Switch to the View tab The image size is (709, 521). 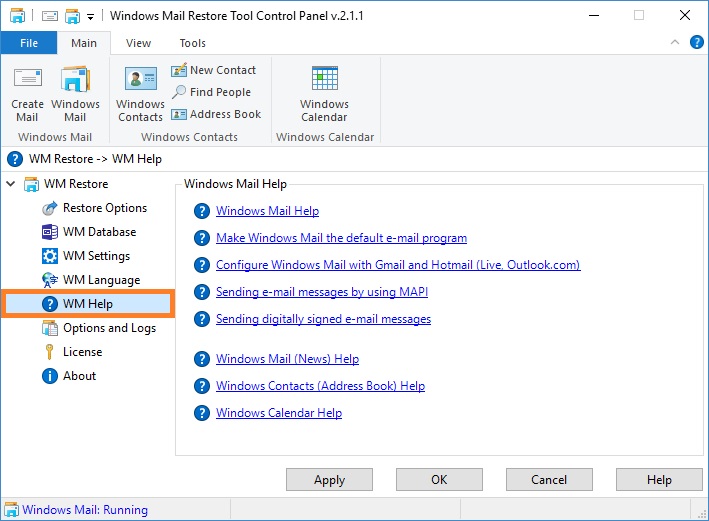coord(138,43)
